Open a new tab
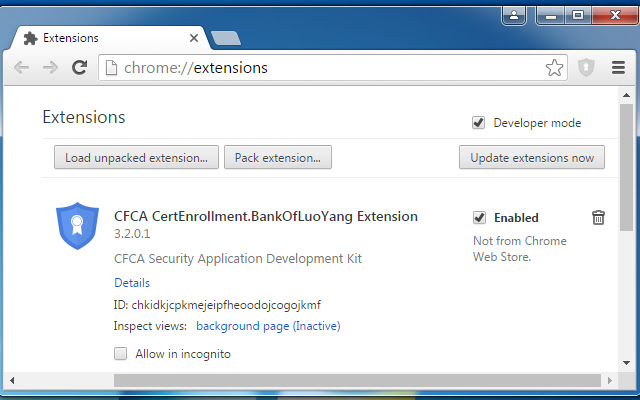Image resolution: width=640 pixels, height=400 pixels. click(226, 39)
